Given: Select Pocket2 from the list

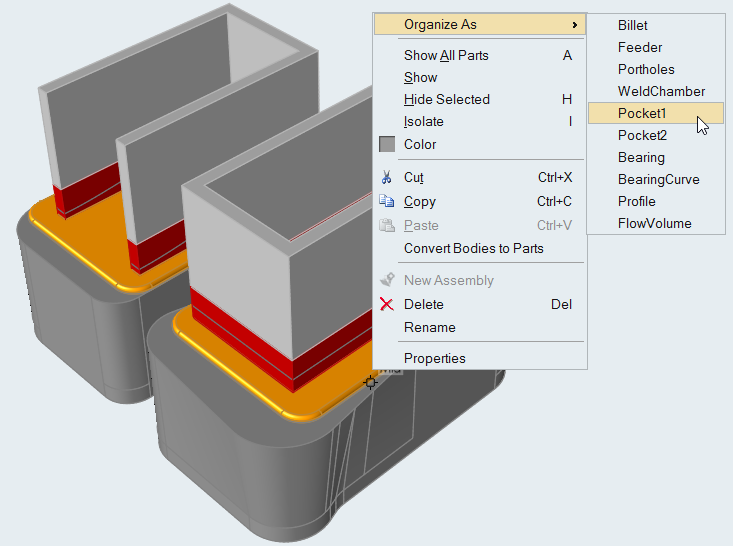Looking at the screenshot, I should click(642, 136).
